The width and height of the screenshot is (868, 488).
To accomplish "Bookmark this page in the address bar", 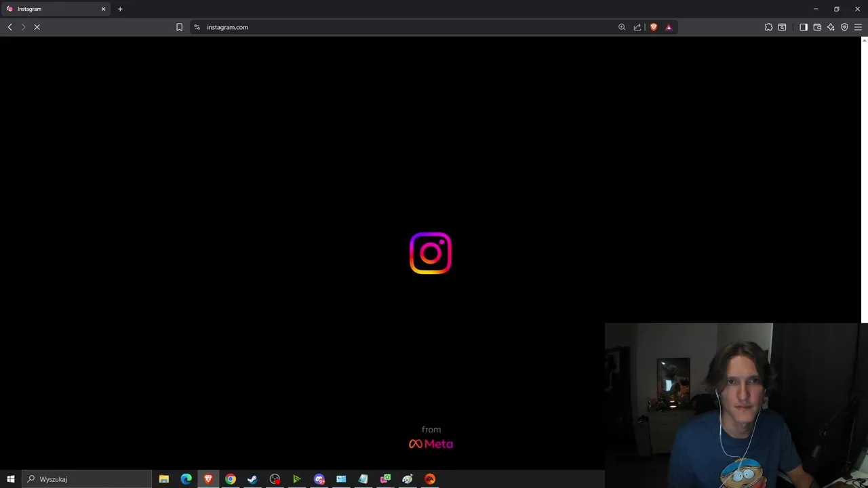I will pyautogui.click(x=179, y=27).
